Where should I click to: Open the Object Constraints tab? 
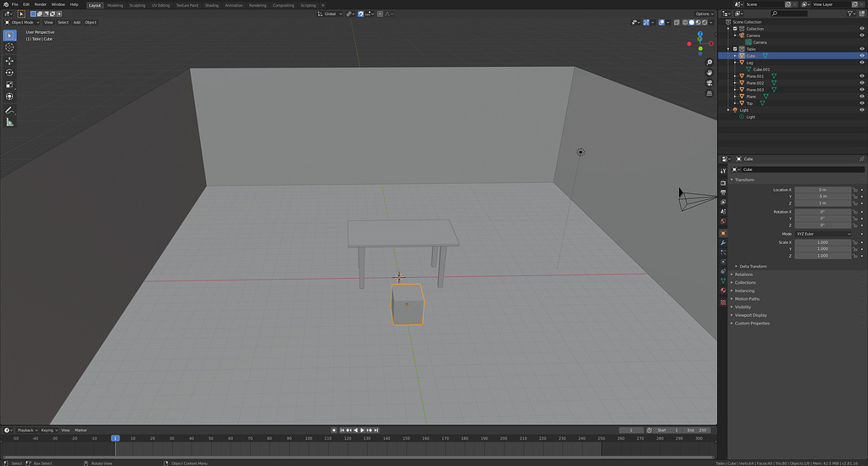click(723, 271)
